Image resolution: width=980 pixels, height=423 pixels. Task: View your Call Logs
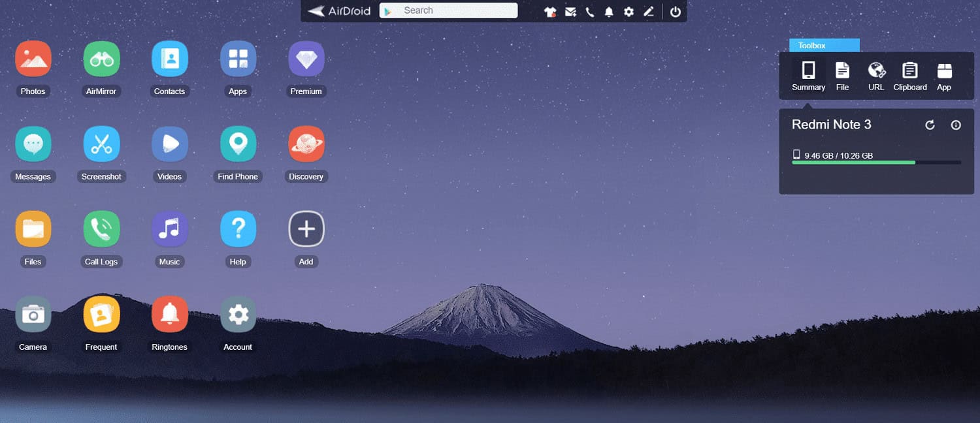point(101,229)
